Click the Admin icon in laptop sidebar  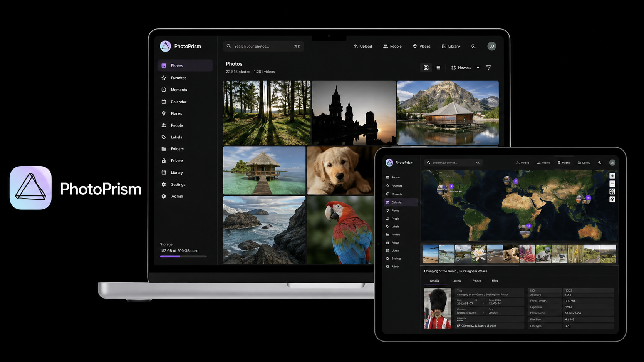164,196
